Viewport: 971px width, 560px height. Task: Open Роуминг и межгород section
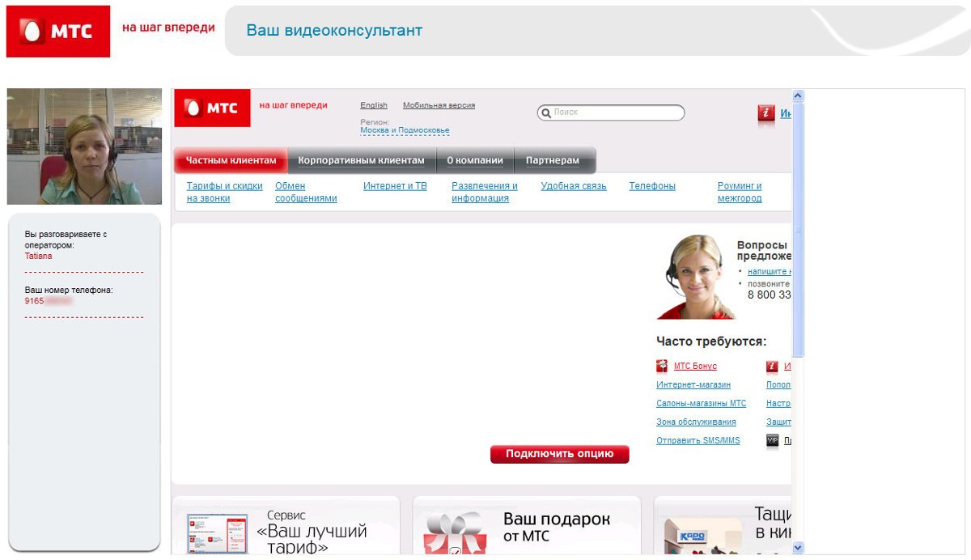740,192
